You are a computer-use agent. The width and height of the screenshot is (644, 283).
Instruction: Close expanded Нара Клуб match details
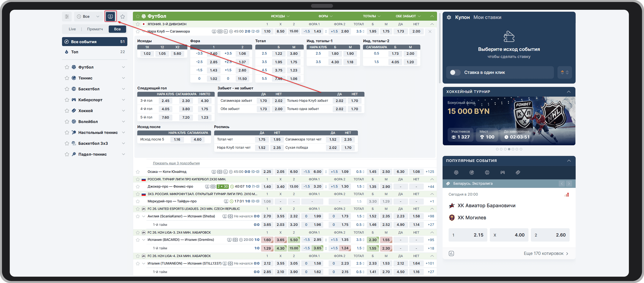point(430,31)
